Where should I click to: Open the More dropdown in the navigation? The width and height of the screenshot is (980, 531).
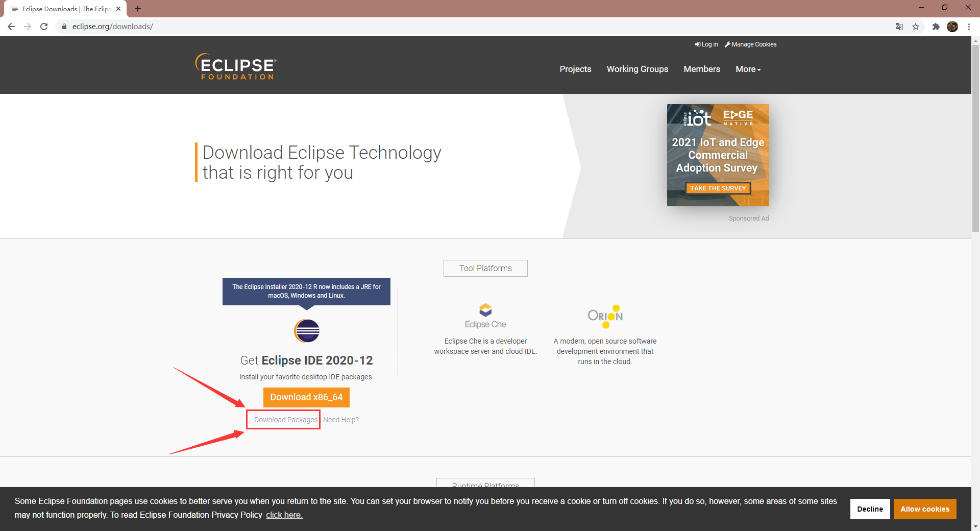click(x=747, y=69)
